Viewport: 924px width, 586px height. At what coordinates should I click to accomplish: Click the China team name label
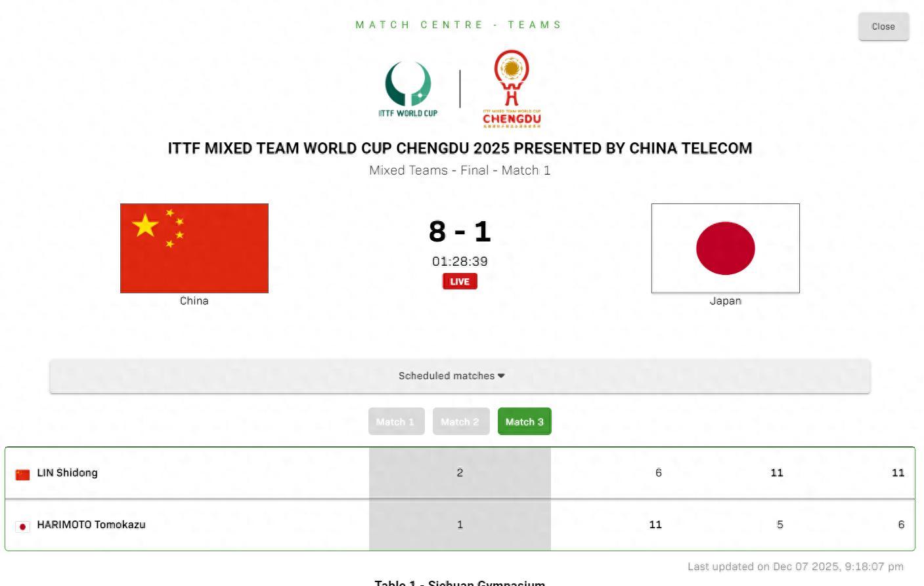194,301
